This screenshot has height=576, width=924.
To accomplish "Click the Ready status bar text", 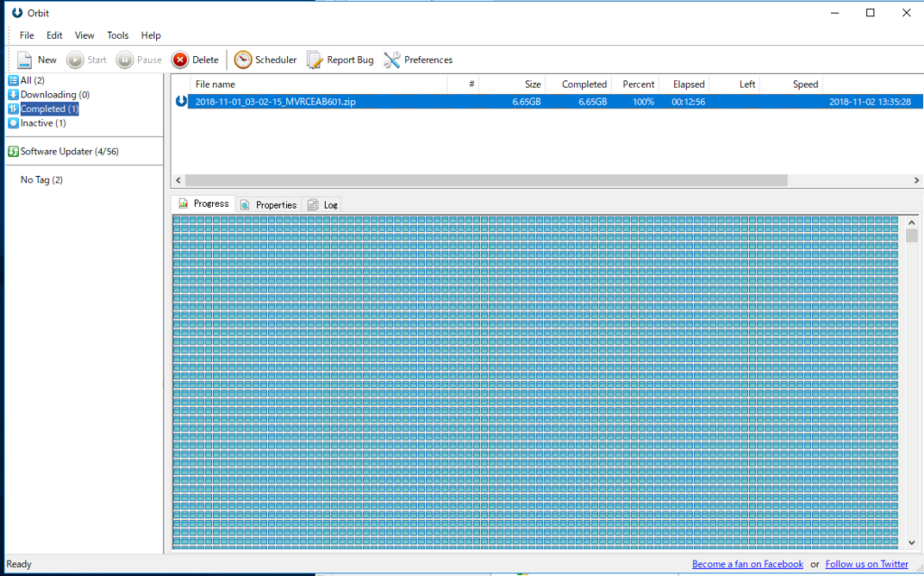I will [19, 564].
